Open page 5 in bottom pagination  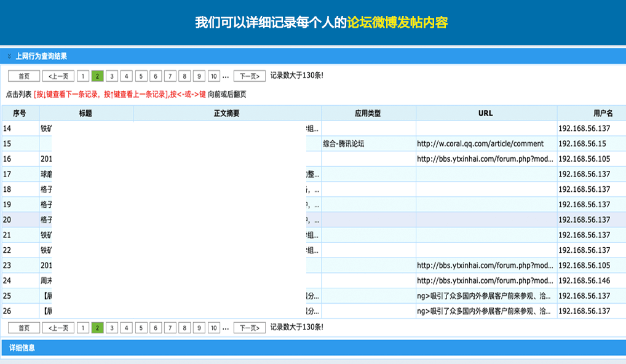point(141,328)
